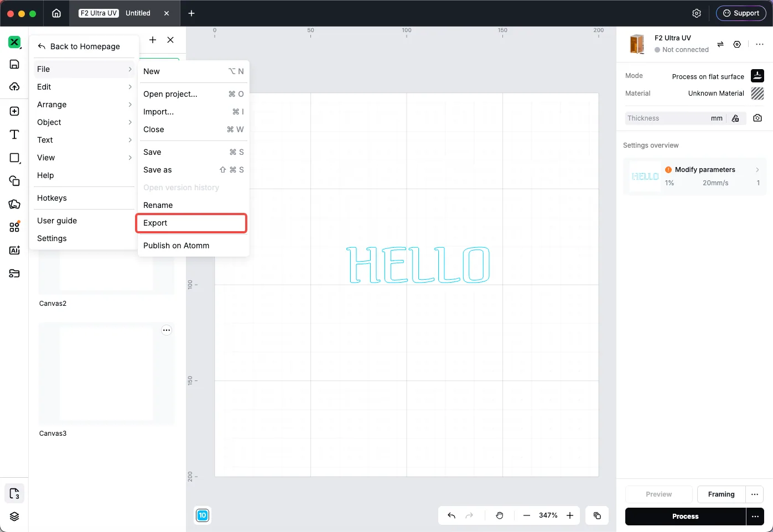Open the Unknown Material selector
Viewport: 773px width, 532px height.
click(725, 93)
